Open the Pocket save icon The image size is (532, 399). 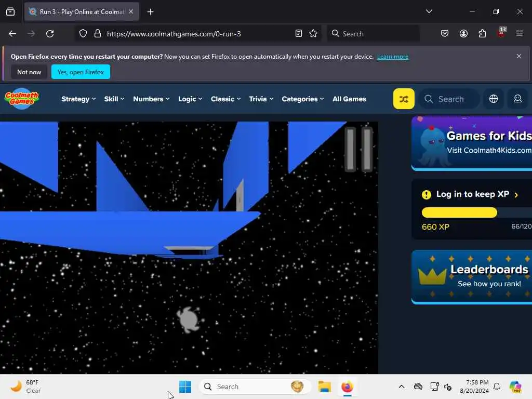[445, 34]
